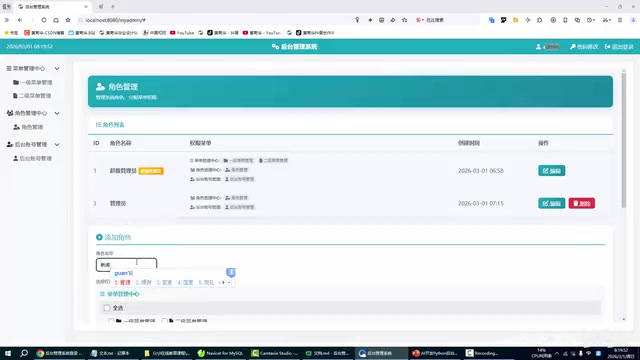Select the fifth IME candidate

(x=206, y=282)
